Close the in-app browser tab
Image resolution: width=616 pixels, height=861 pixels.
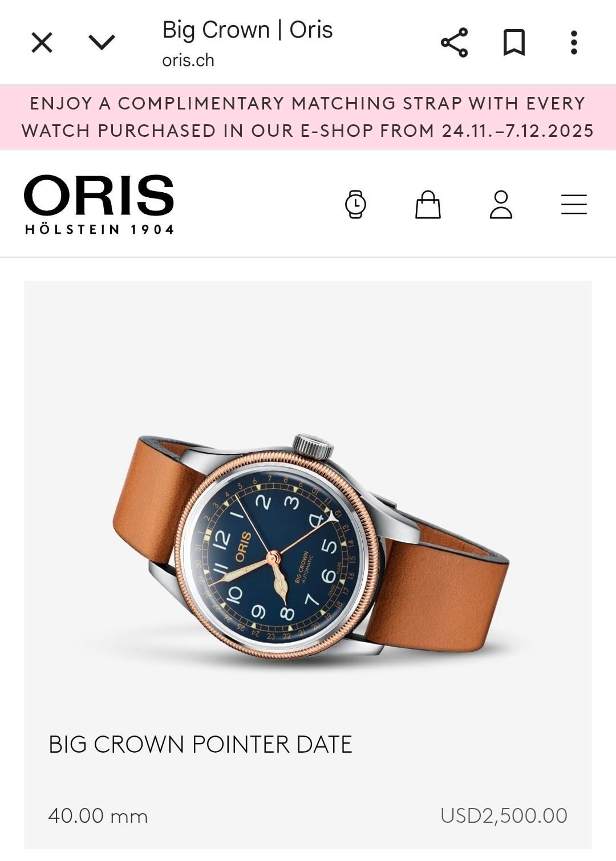pos(42,43)
